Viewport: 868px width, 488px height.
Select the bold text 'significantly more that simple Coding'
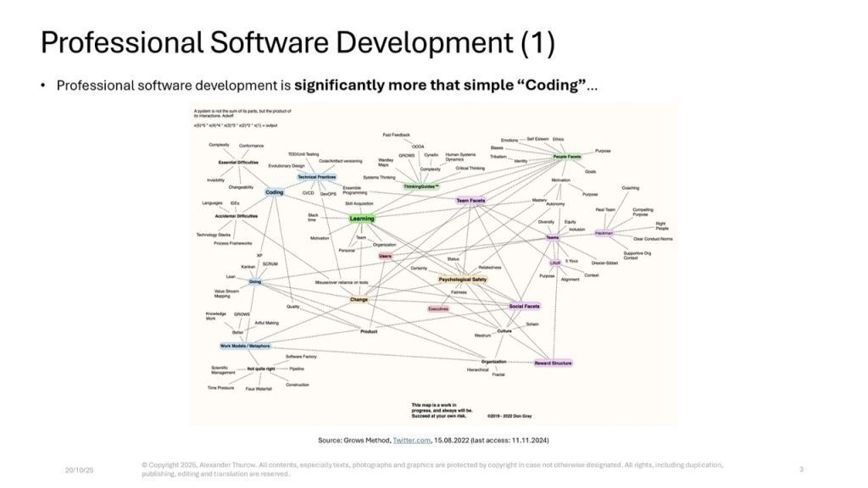point(441,86)
